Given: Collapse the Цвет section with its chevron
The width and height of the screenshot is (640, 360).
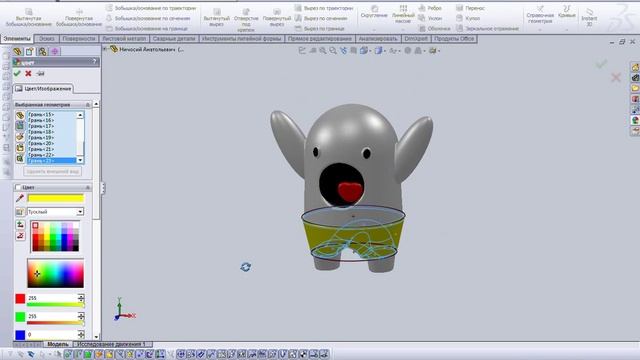Looking at the screenshot, I should point(87,187).
